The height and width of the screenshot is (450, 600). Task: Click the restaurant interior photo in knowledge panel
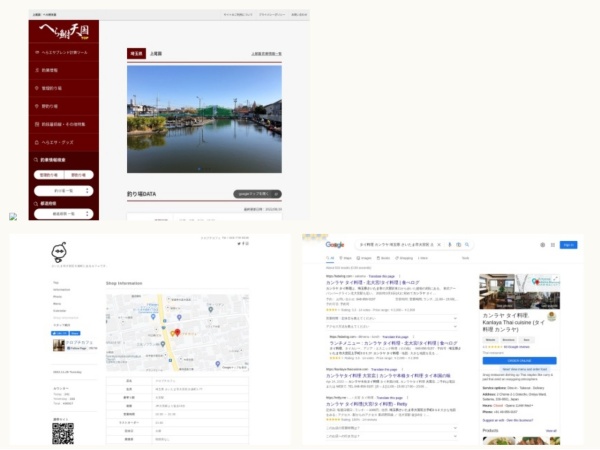click(497, 292)
